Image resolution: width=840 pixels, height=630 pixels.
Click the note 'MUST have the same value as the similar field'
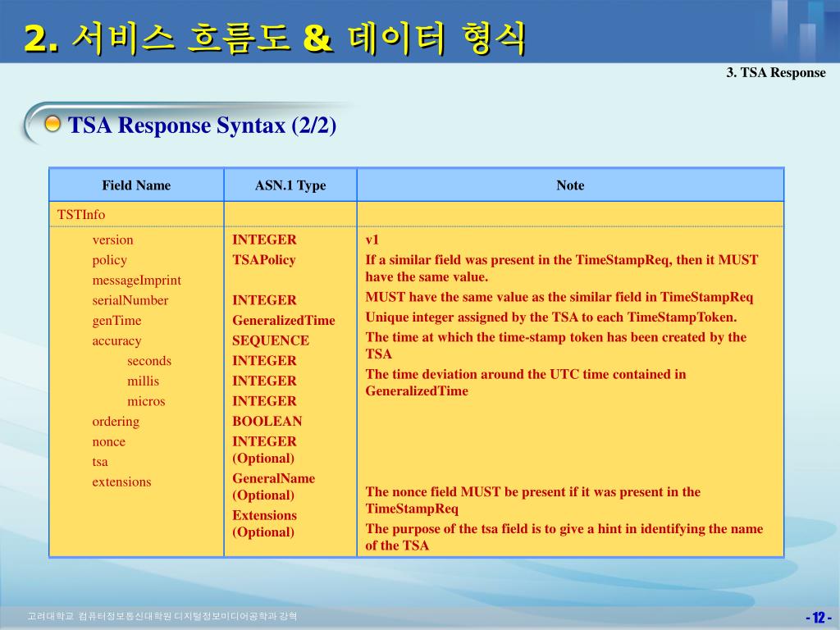click(x=559, y=297)
